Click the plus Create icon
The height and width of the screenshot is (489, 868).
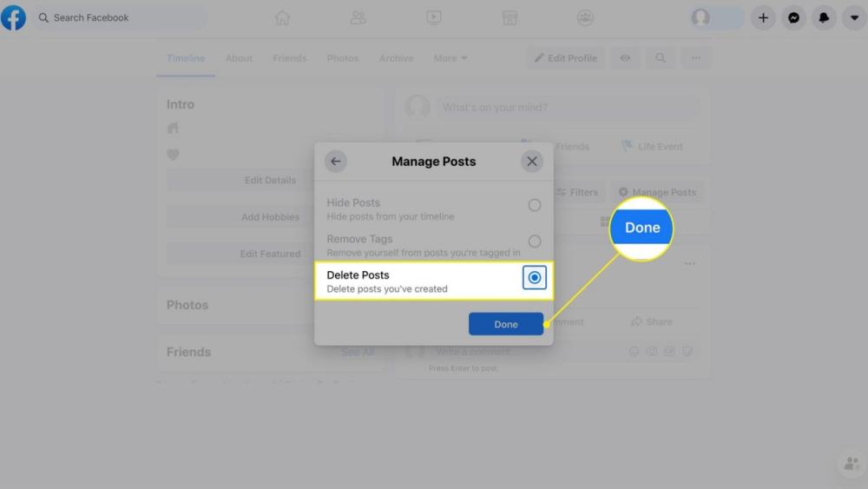coord(763,17)
